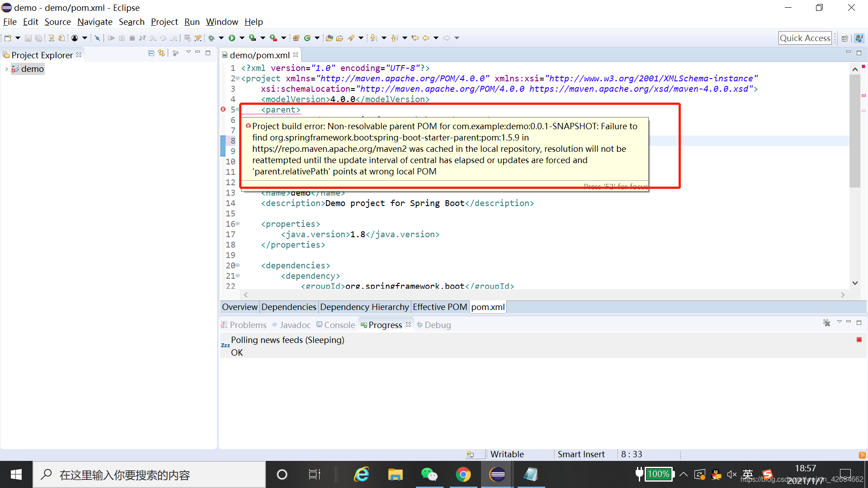
Task: Expand the demo project tree node
Action: [6, 69]
